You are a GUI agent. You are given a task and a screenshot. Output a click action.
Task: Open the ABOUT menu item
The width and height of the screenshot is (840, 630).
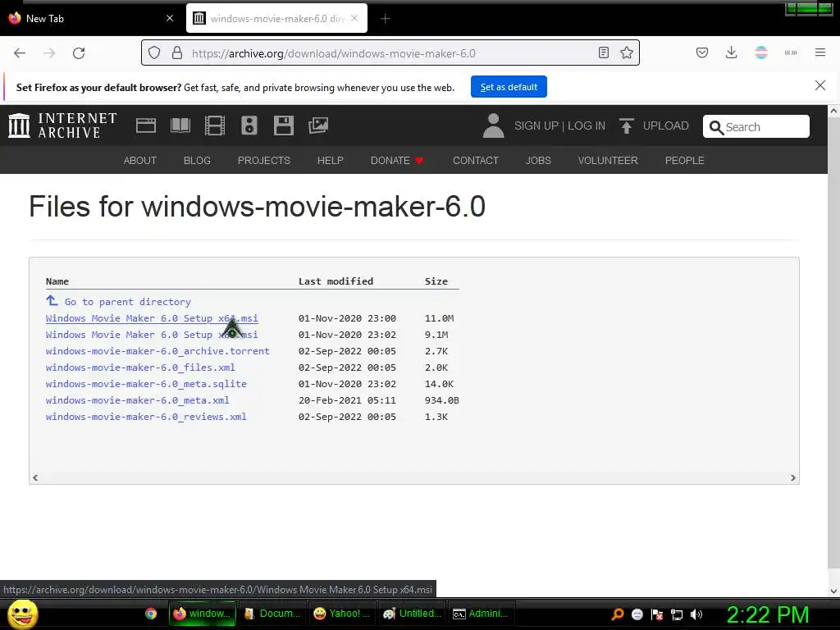tap(139, 160)
